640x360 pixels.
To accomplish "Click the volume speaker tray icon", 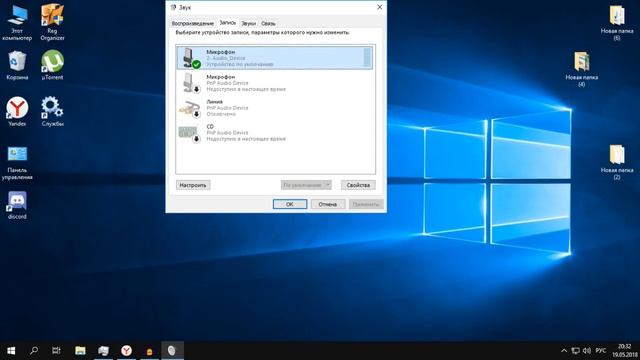I will [x=587, y=351].
